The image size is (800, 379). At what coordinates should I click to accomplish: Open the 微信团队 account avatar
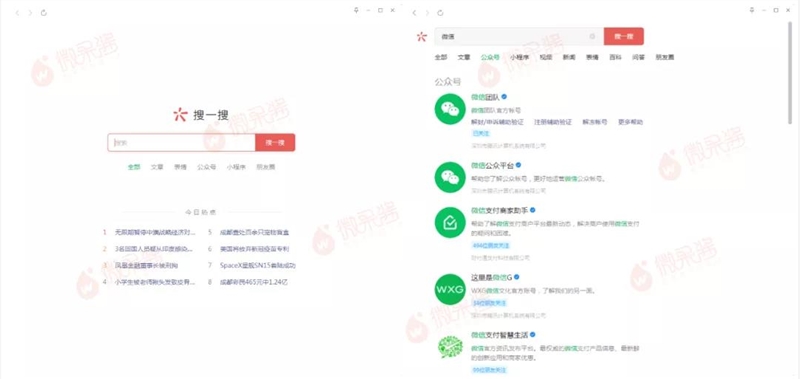450,109
